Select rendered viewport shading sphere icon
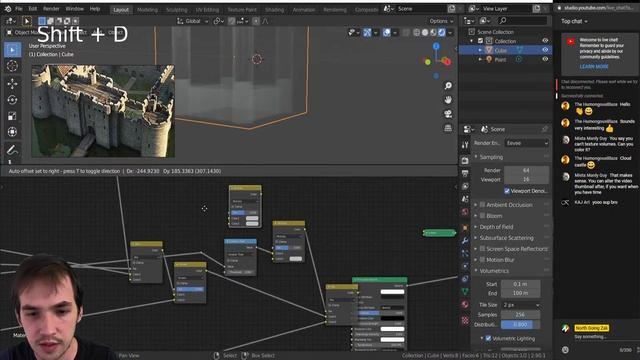The image size is (640, 360). (442, 32)
